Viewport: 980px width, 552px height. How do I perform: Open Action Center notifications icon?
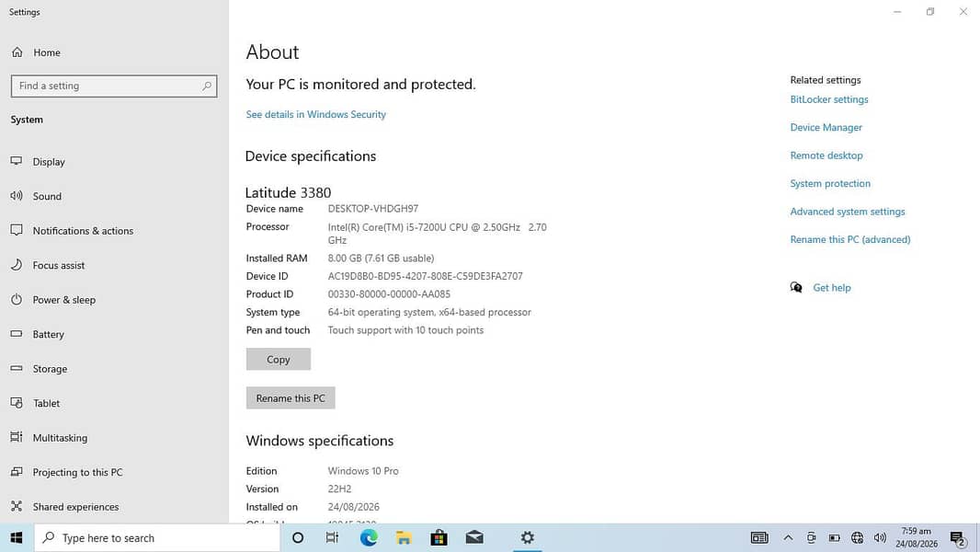point(958,537)
